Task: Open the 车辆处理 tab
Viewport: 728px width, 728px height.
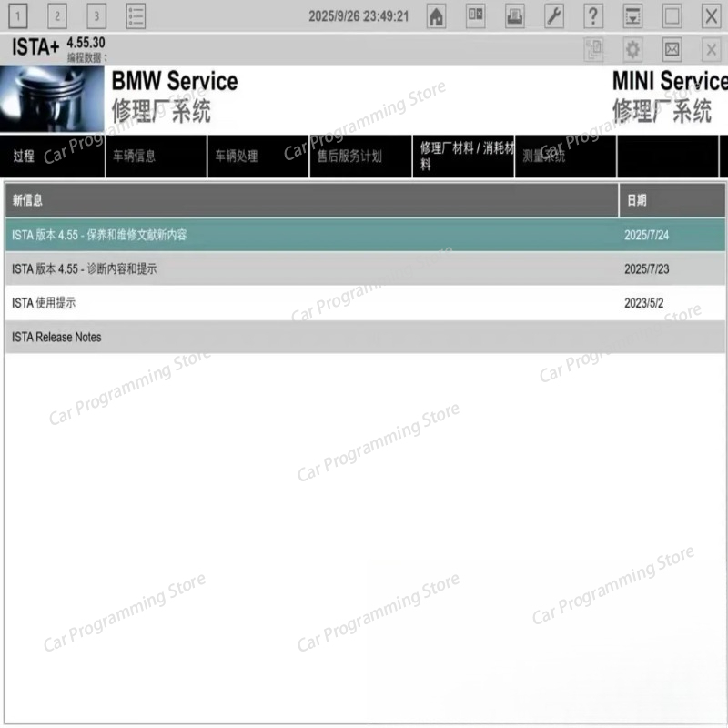Action: (258, 156)
